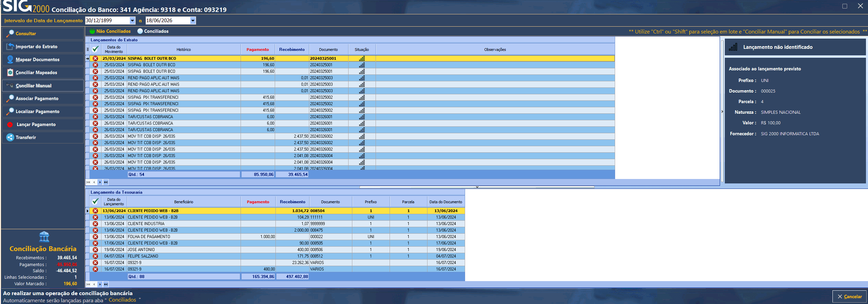Click the situation bars icon on highlighted extrato row
The image size is (868, 304).
(x=362, y=58)
